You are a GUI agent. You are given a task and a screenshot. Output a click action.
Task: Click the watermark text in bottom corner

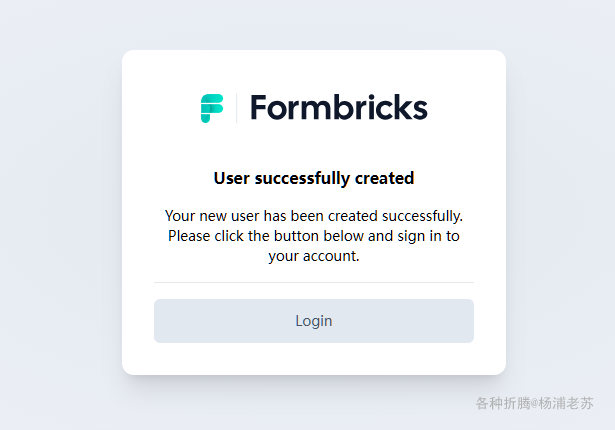(534, 404)
